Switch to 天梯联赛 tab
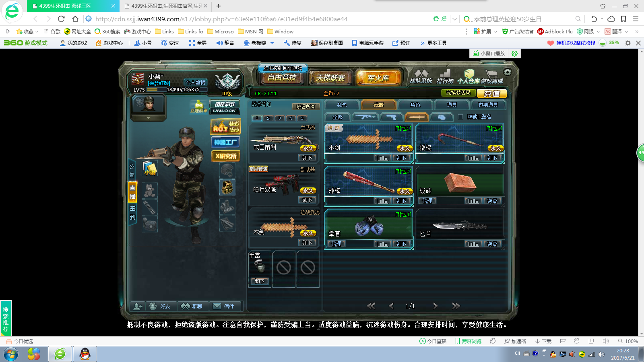Viewport: 644px width, 362px height. pos(330,78)
